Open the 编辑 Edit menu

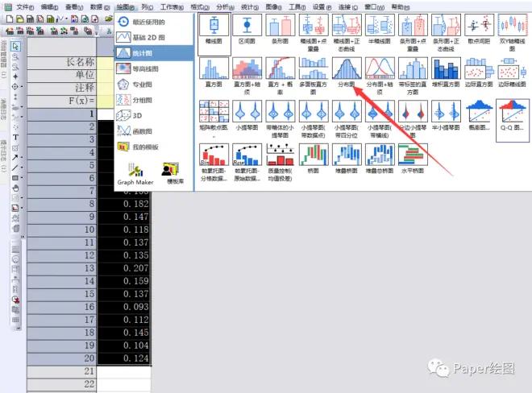pos(49,6)
